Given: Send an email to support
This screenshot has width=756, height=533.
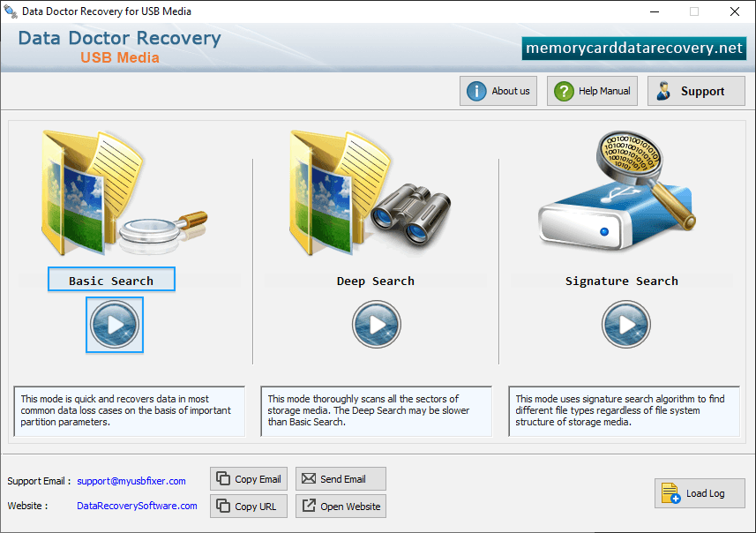Looking at the screenshot, I should [341, 479].
